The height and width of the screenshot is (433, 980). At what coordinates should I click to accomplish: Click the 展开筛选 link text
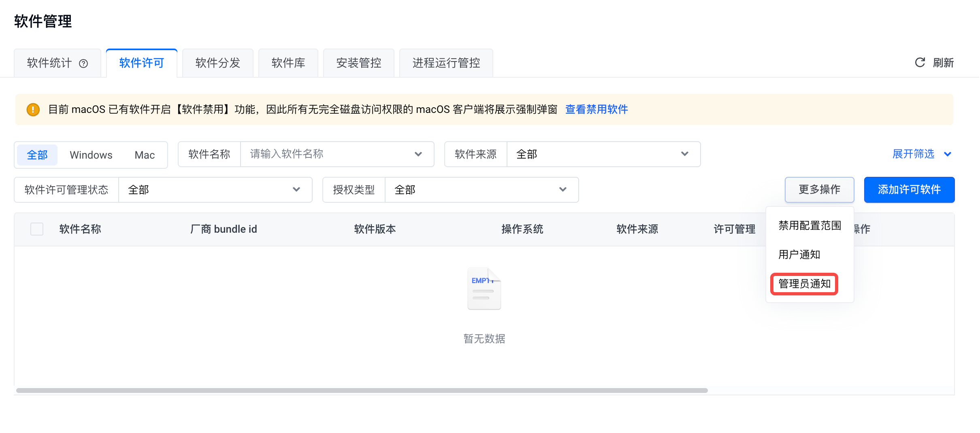tap(914, 154)
